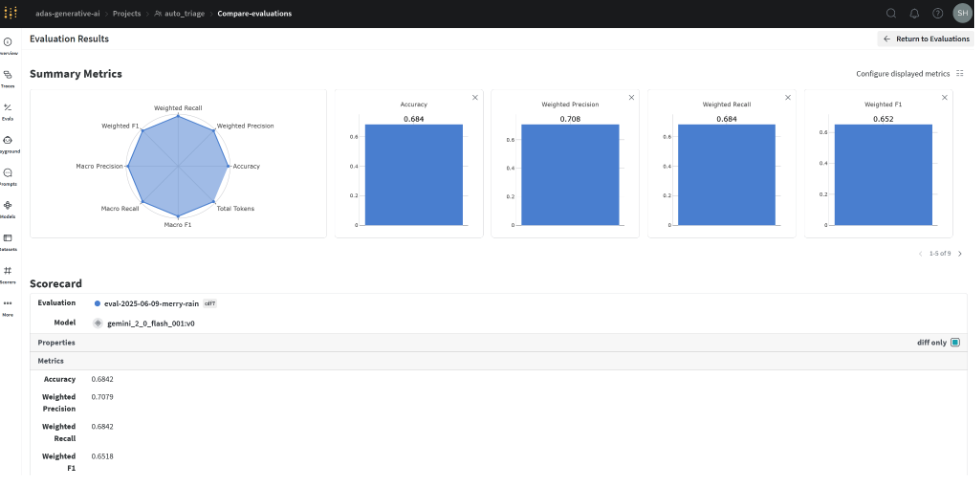Remove the Accuracy chart card
Image resolution: width=975 pixels, height=480 pixels.
475,97
